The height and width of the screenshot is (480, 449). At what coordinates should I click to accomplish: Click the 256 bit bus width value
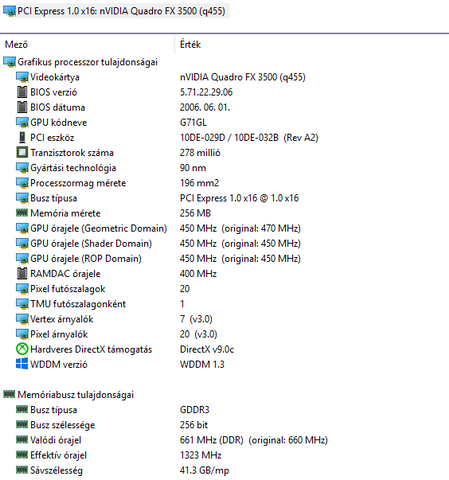click(x=194, y=425)
